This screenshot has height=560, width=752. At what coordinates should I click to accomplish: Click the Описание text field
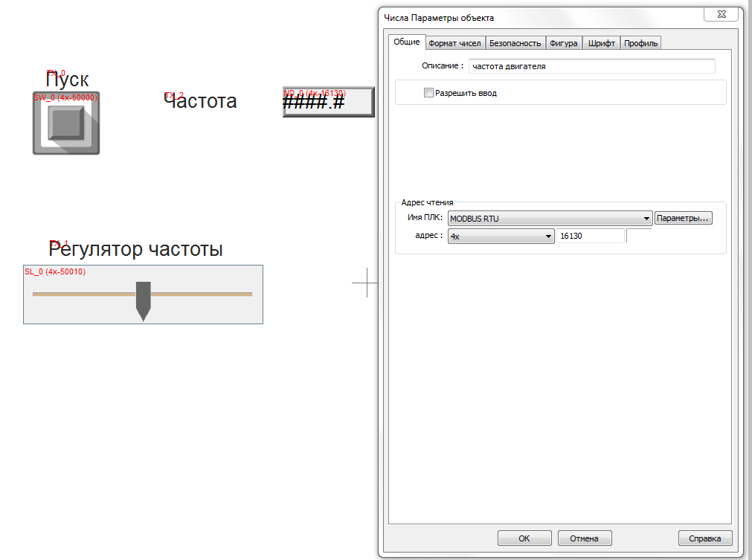591,66
